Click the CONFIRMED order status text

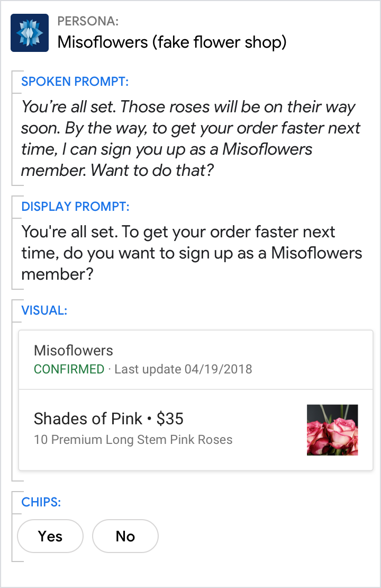point(69,369)
